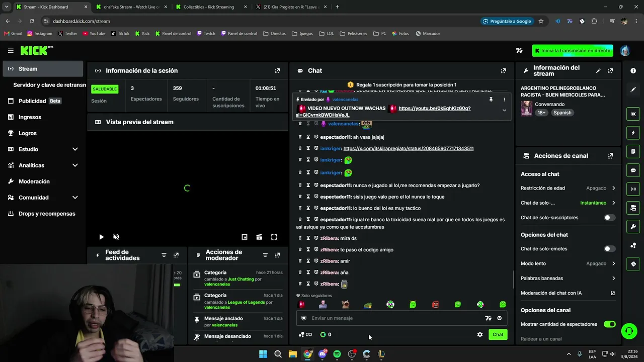Filter the Feed de actividades list
Screen dimensions: 644x362
(x=164, y=255)
